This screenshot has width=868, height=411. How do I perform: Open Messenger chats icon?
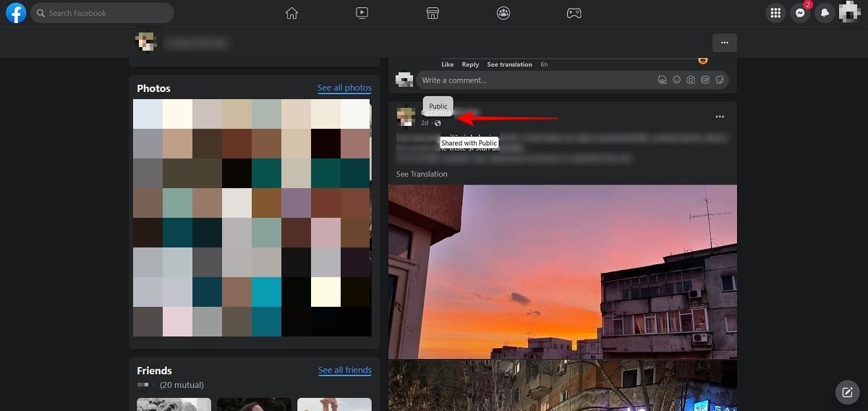pyautogui.click(x=800, y=13)
